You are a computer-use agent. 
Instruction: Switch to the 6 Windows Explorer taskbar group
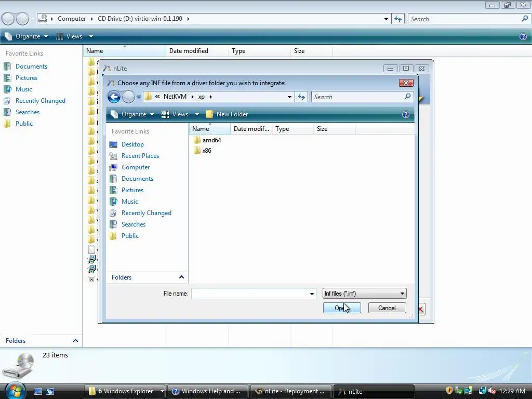point(126,391)
